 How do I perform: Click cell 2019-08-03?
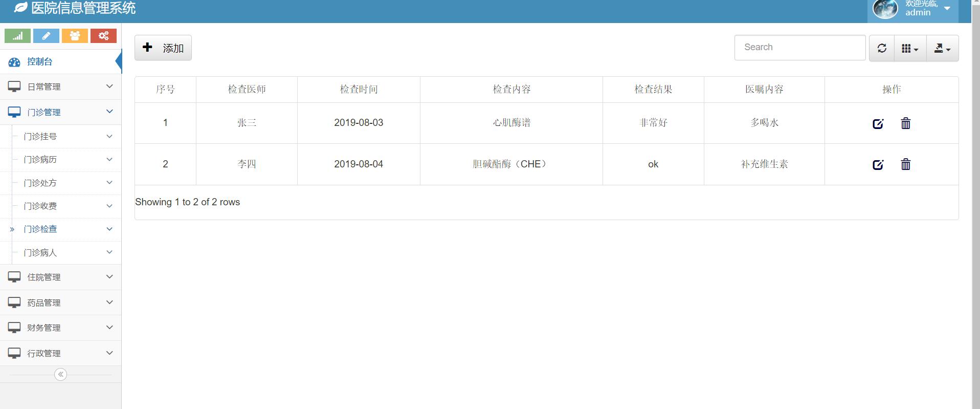click(359, 123)
